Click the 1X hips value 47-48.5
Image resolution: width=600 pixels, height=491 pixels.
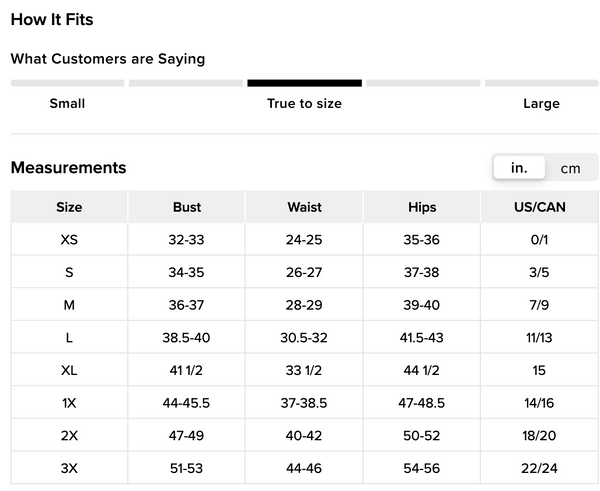(422, 403)
